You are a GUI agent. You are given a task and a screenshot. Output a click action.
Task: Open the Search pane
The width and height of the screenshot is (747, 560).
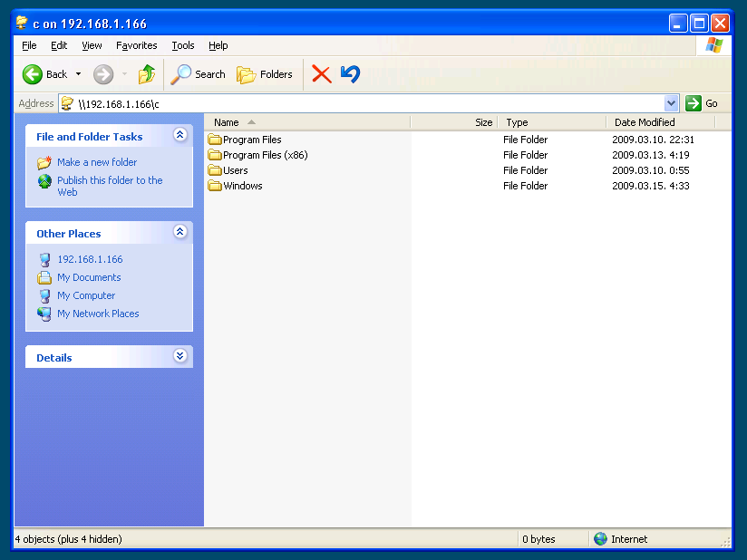pyautogui.click(x=199, y=74)
